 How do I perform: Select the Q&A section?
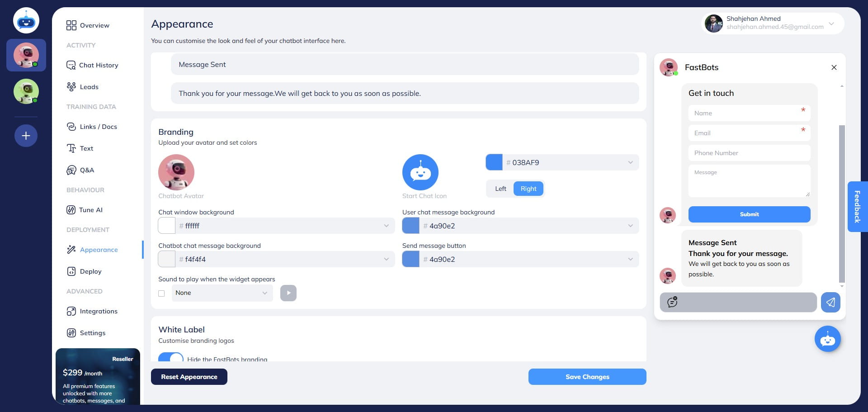click(87, 170)
